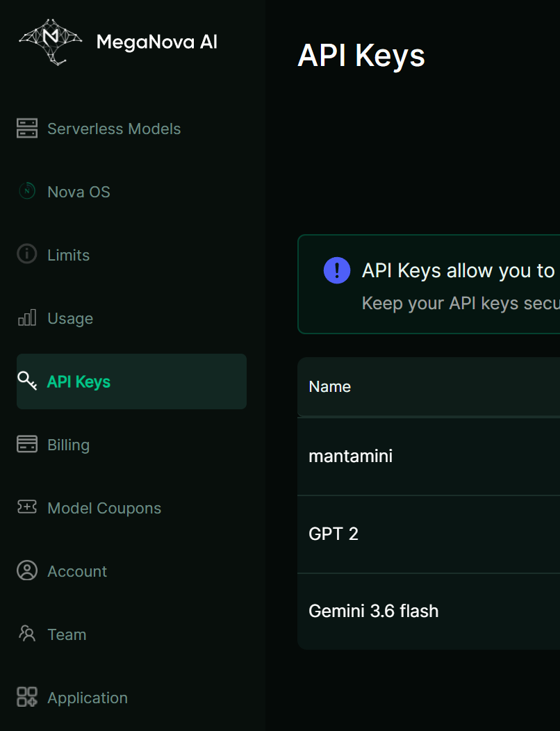Screen dimensions: 560x731
Task: Click the 'Keep your API keys' notice line
Action: [461, 303]
